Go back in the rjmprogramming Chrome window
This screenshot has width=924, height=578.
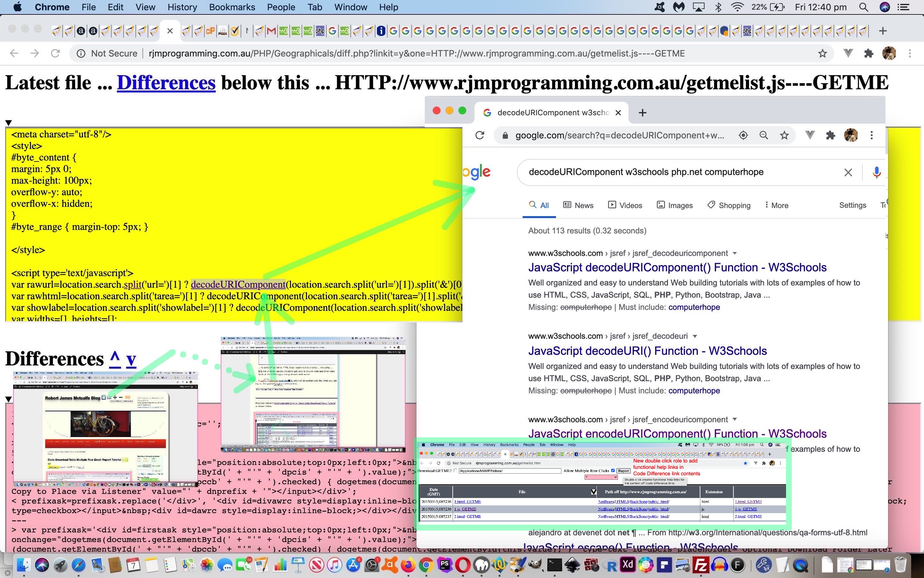(x=14, y=54)
